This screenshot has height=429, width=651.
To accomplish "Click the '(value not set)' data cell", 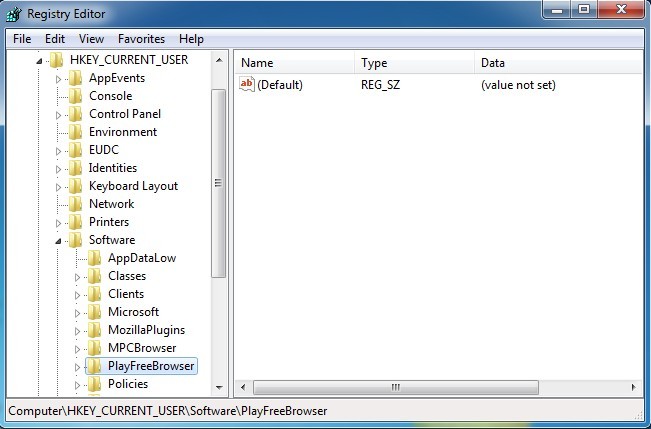I will 518,85.
